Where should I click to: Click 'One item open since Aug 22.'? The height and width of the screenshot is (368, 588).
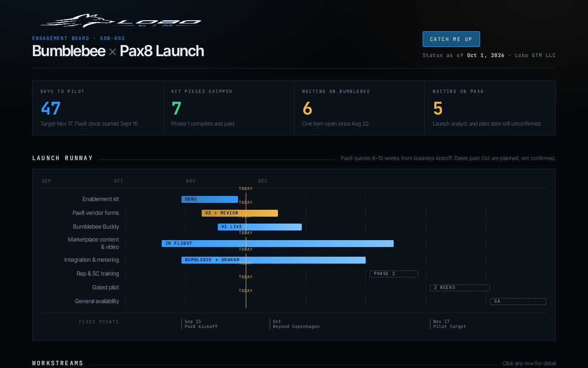click(x=336, y=124)
